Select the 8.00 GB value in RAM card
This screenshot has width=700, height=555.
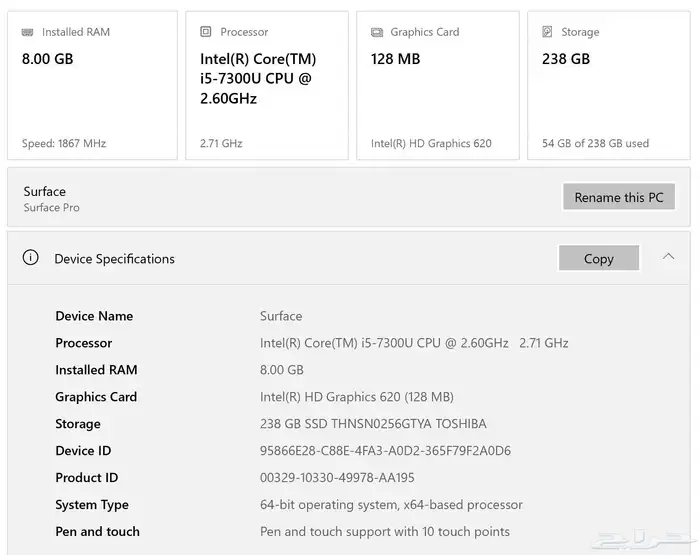(x=48, y=59)
